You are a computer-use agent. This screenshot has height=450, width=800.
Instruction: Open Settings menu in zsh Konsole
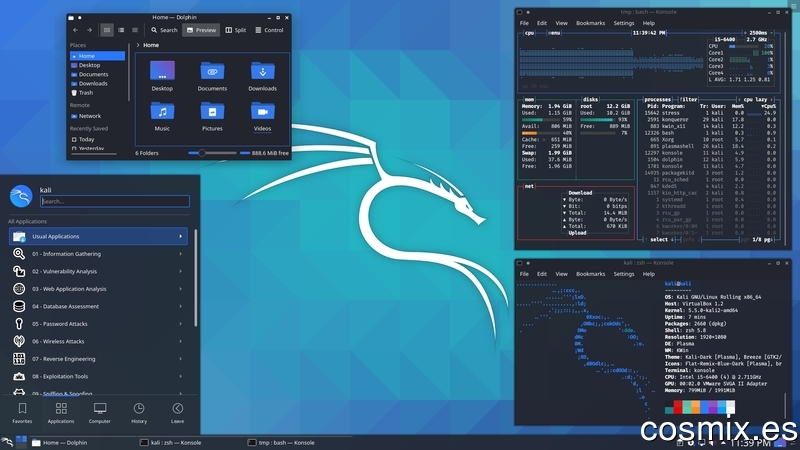(623, 274)
